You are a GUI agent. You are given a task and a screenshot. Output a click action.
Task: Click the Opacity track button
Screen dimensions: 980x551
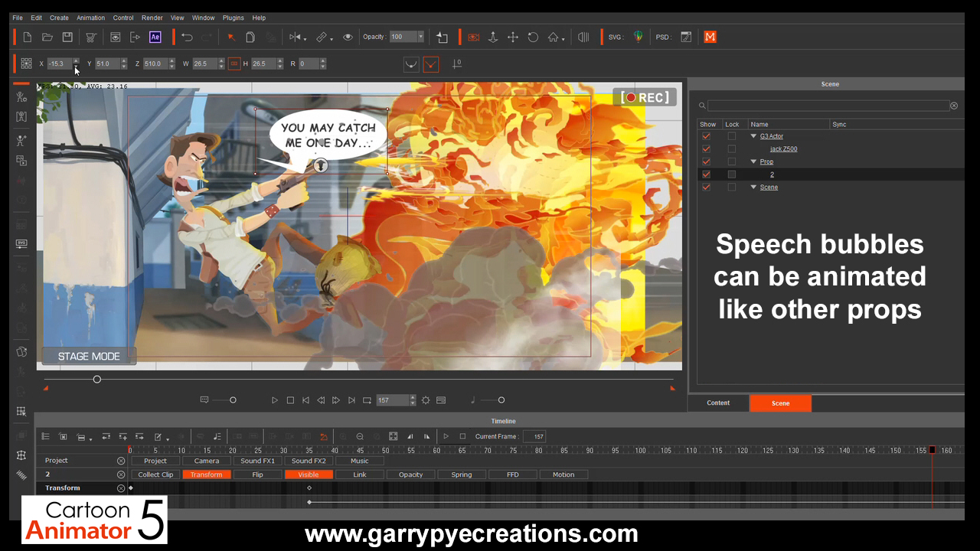pos(410,474)
